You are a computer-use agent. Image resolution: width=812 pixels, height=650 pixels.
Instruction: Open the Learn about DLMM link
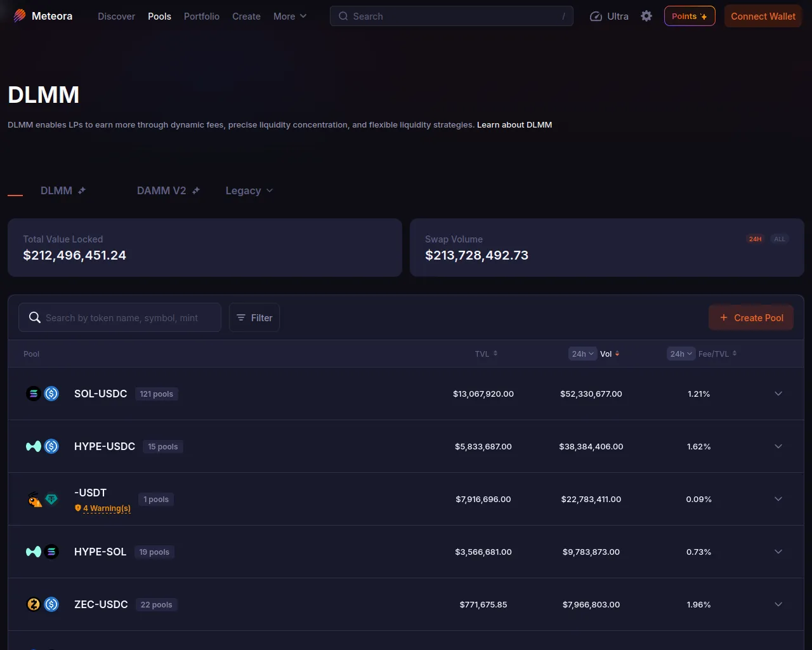point(514,125)
